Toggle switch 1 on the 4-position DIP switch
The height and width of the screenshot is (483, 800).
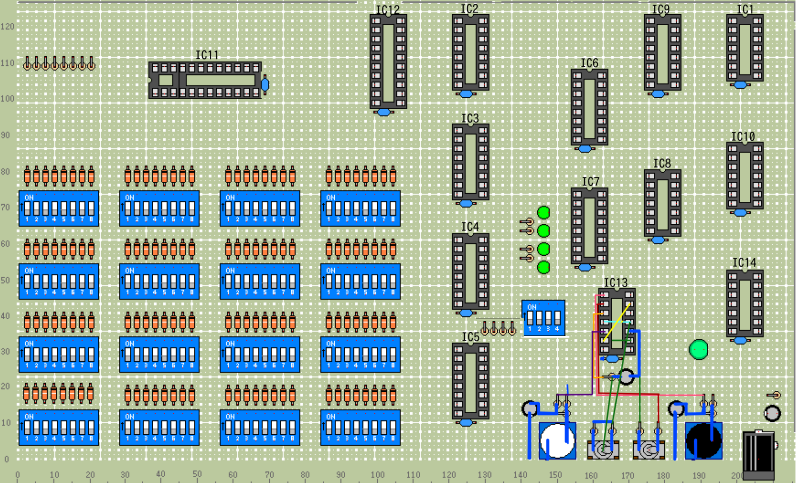pos(530,319)
